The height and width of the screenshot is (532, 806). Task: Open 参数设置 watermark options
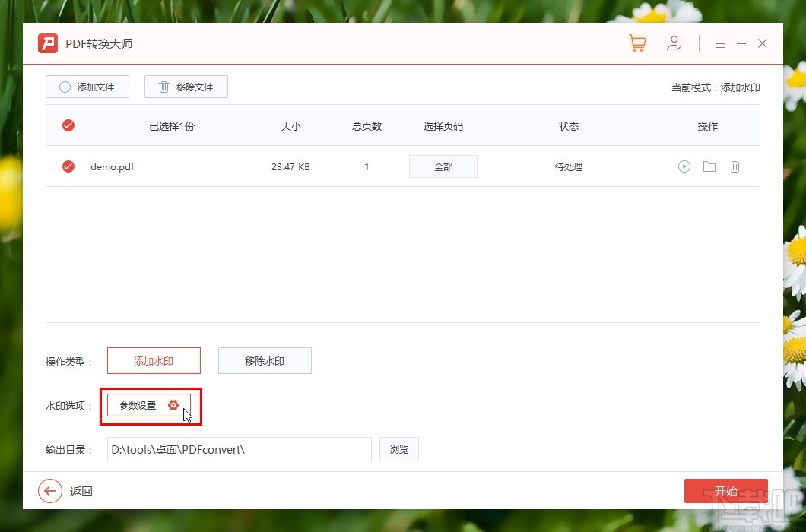pos(148,406)
